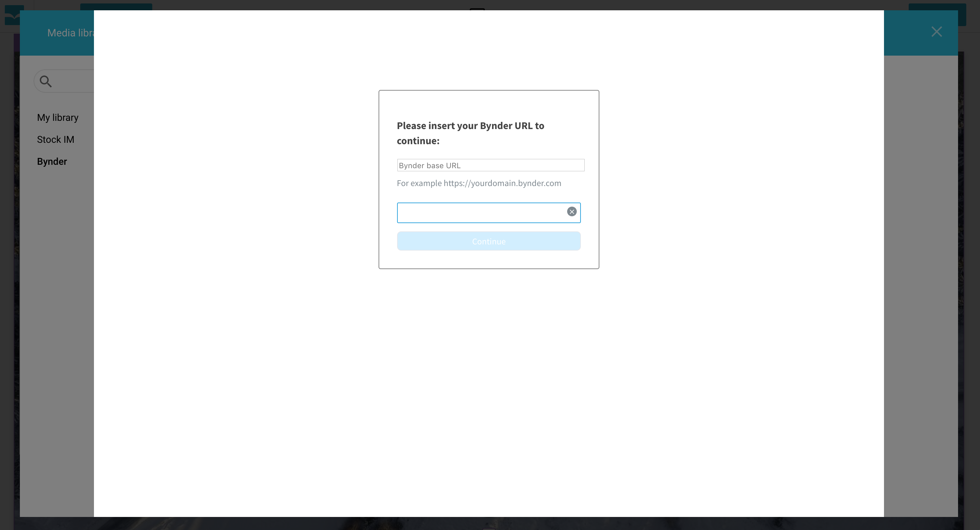
Task: Click the example yourdomain.bynder.com URL text
Action: pyautogui.click(x=502, y=183)
